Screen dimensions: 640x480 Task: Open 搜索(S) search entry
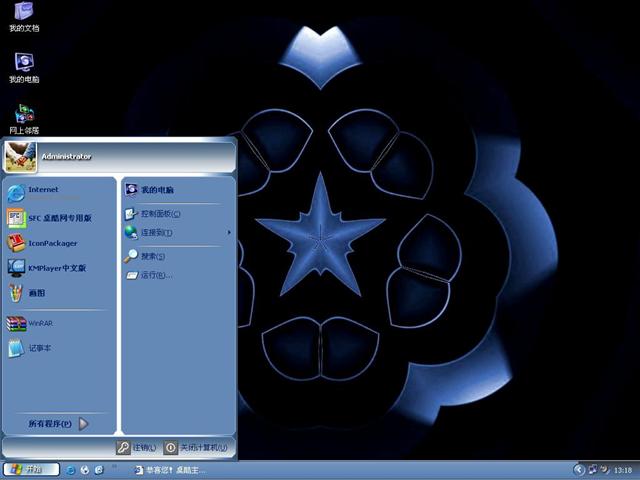pos(178,256)
